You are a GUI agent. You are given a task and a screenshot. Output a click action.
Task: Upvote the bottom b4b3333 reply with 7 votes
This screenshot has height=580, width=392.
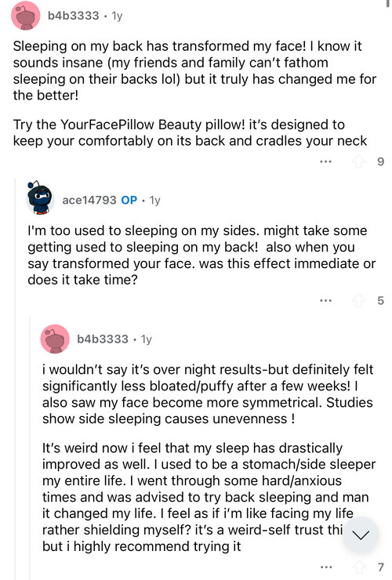coord(358,567)
